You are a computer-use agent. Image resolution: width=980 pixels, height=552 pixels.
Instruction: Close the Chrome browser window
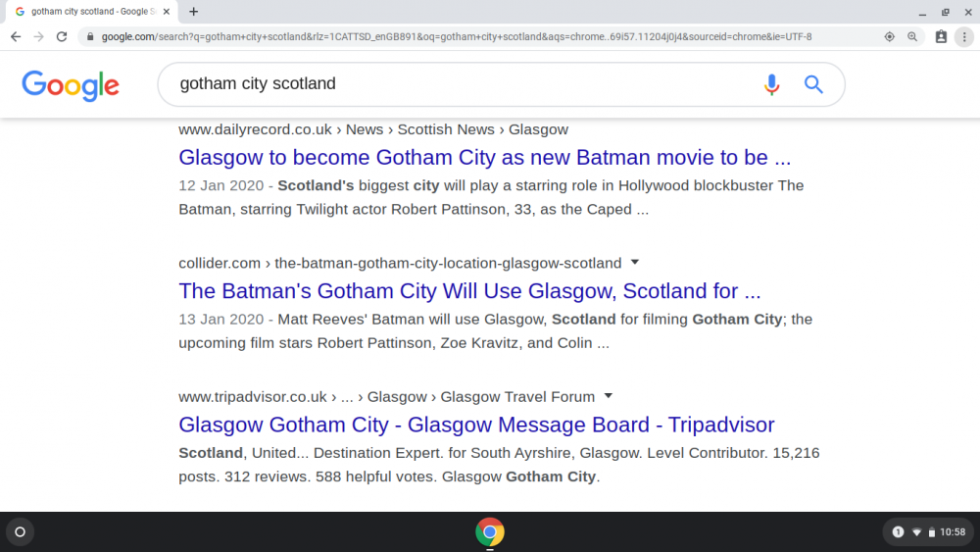click(968, 12)
